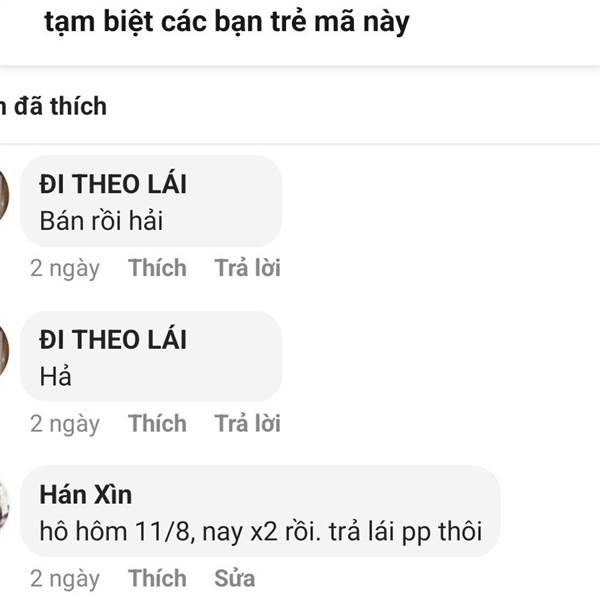Edit Hán Xìn's comment using Sửa
The height and width of the screenshot is (600, 600).
tap(235, 578)
